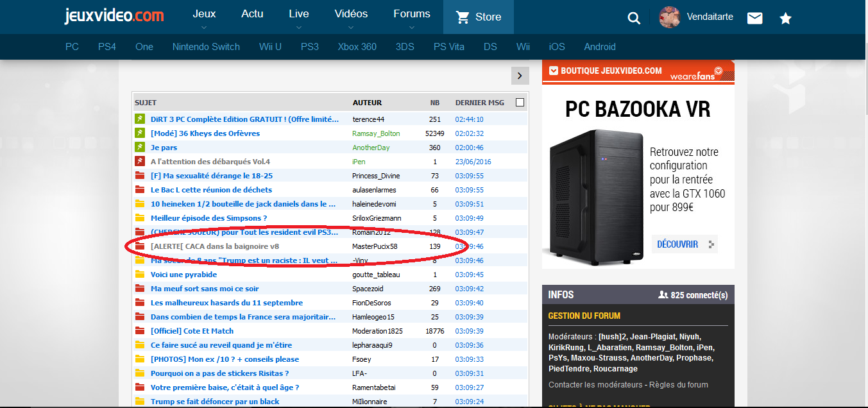The image size is (868, 408).
Task: Open the private messages envelope icon
Action: [755, 19]
